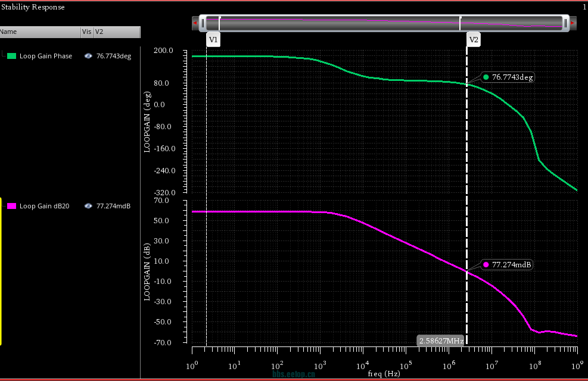Select the Loop Gain dB20 row label
The width and height of the screenshot is (588, 381).
pyautogui.click(x=44, y=205)
